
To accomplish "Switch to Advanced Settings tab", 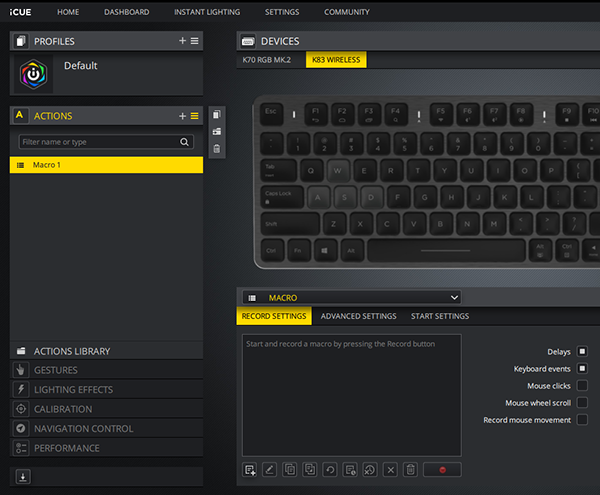I will 358,316.
